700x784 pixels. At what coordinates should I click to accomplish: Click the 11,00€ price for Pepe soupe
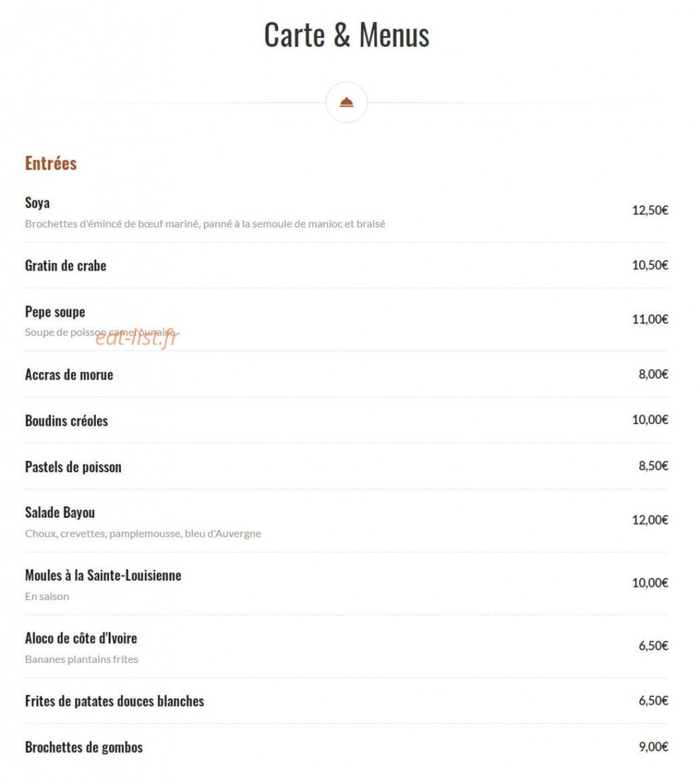(x=650, y=319)
